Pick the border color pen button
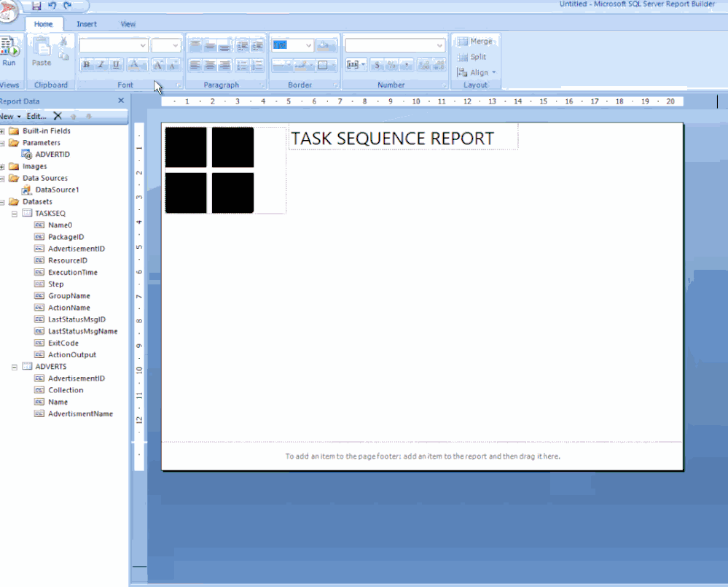This screenshot has width=728, height=587. click(x=304, y=65)
